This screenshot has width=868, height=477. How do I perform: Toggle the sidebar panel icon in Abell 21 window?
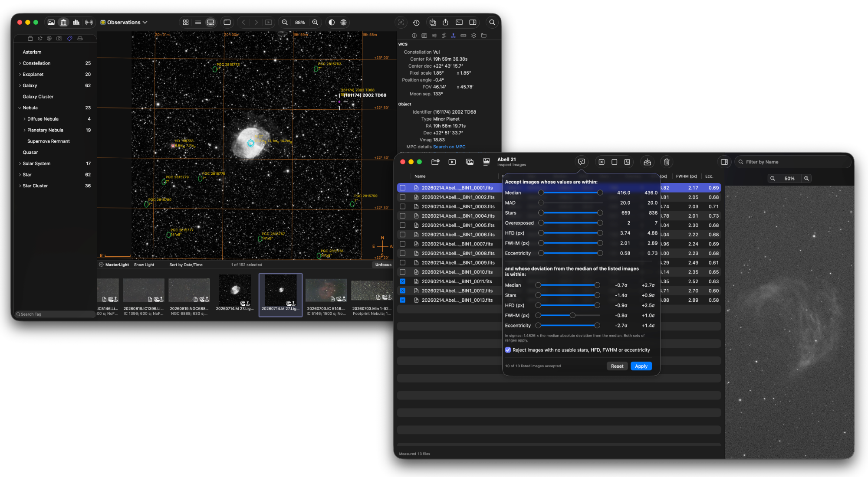point(724,162)
